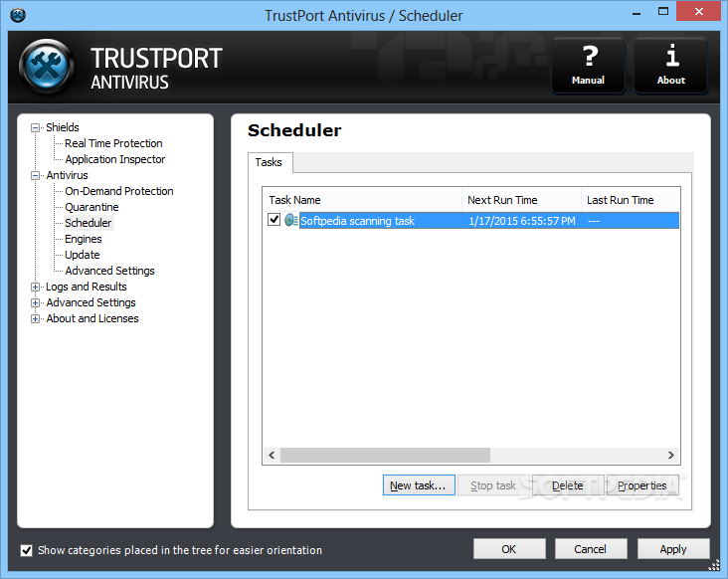
Task: Select Scheduler in the tree
Action: [x=89, y=223]
